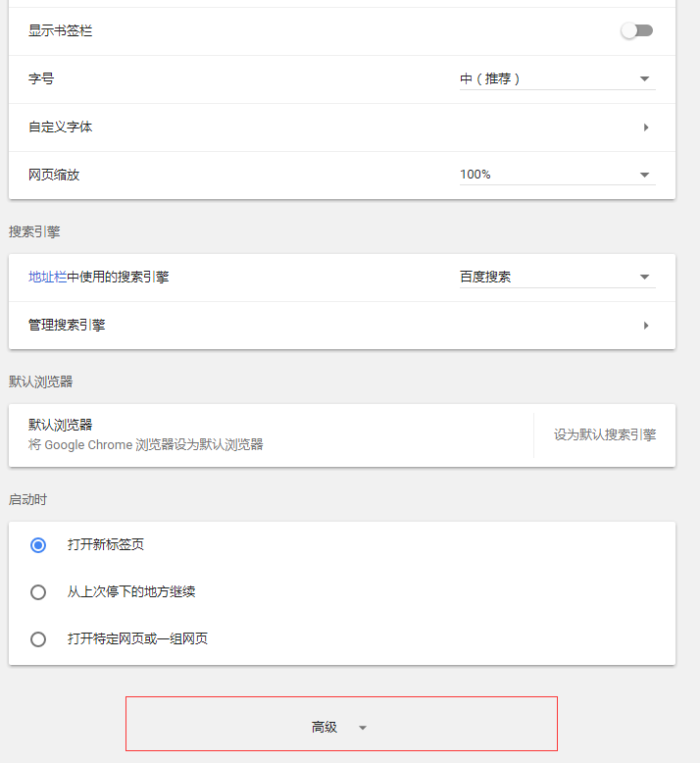The width and height of the screenshot is (700, 763).
Task: Click the search engine dropdown arrow icon
Action: coord(644,277)
